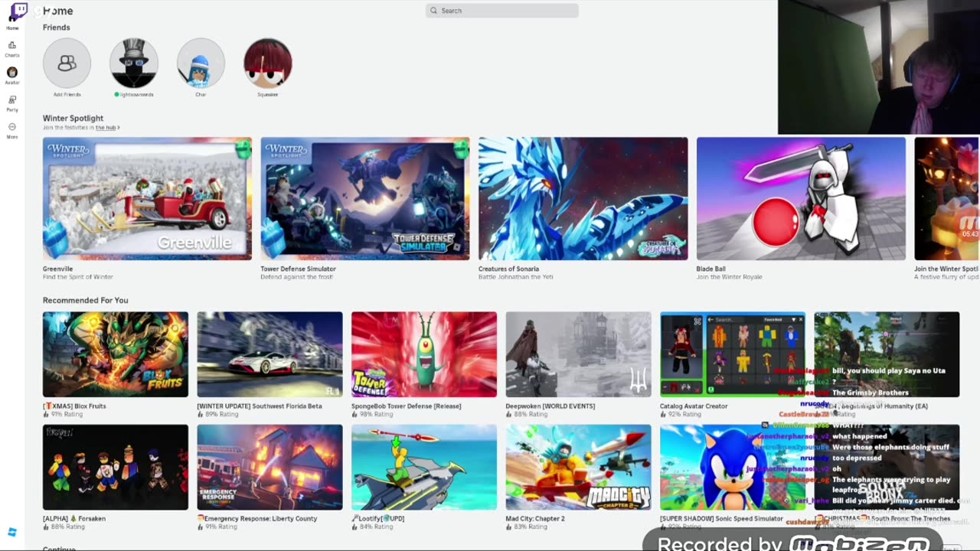
Task: Click '[WINTER UPDATE] Southwest Florida Beta' title
Action: [260, 406]
